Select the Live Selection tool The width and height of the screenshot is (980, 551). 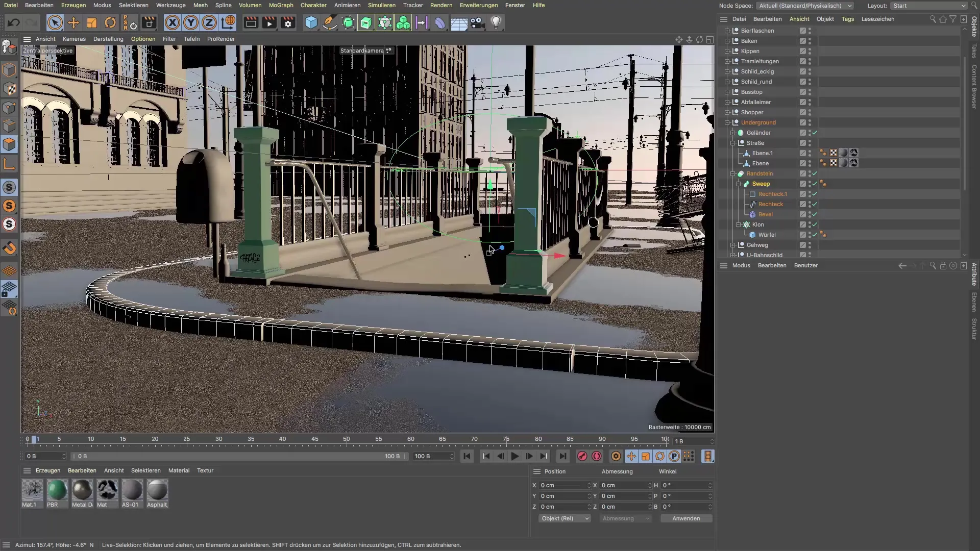[x=55, y=23]
